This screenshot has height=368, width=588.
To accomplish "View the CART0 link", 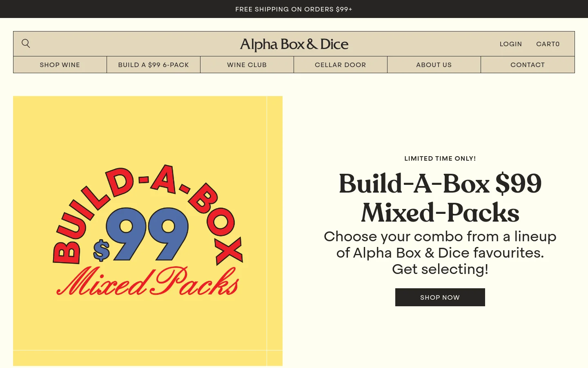I will pyautogui.click(x=548, y=44).
